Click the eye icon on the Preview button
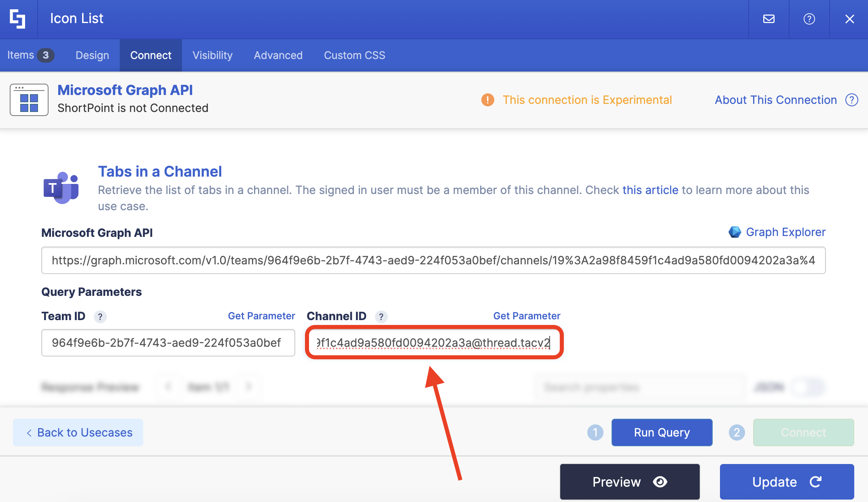The width and height of the screenshot is (868, 502). click(x=659, y=482)
